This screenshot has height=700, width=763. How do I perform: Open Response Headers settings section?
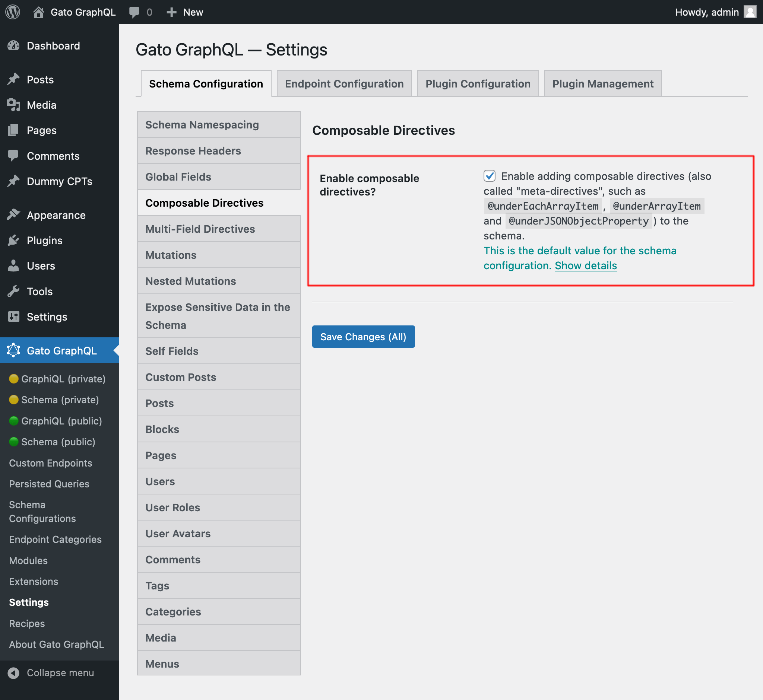(x=219, y=151)
